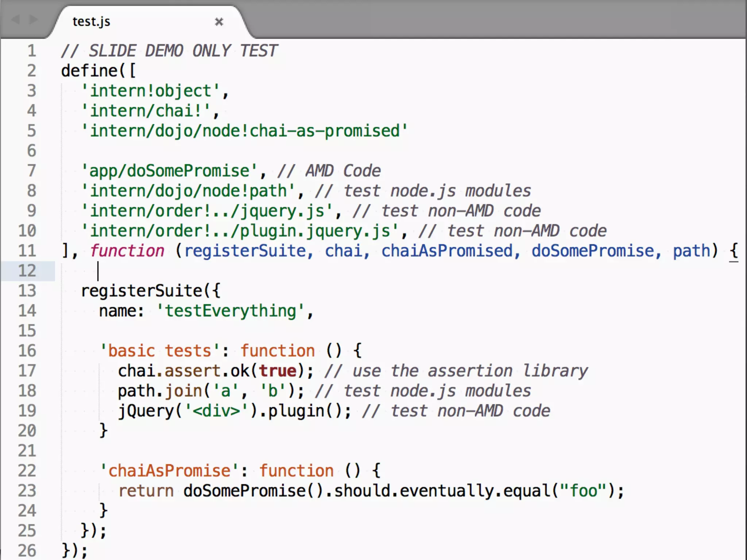Click the true keyword in assert.ok
This screenshot has width=747, height=560.
pos(278,371)
